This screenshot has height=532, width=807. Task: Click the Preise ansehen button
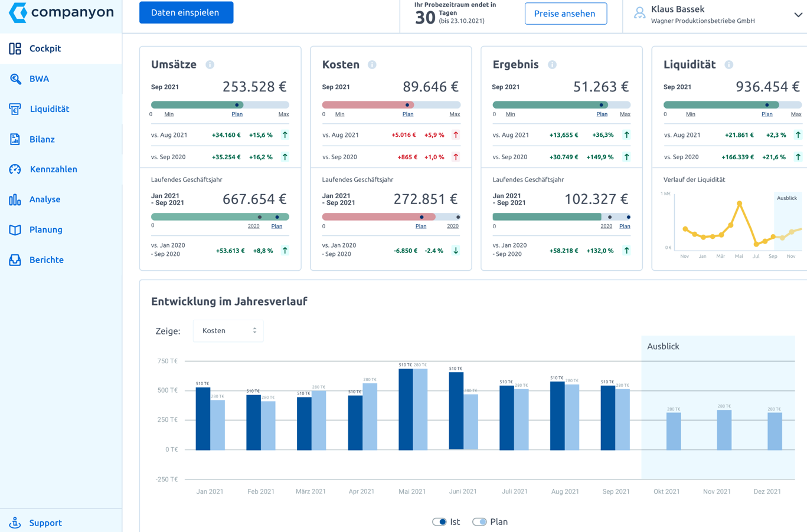pyautogui.click(x=565, y=14)
